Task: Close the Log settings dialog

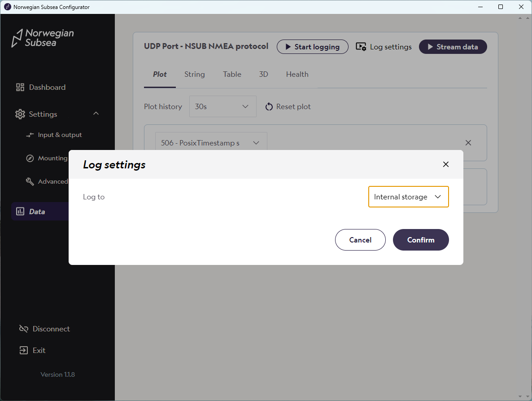Action: pos(446,164)
